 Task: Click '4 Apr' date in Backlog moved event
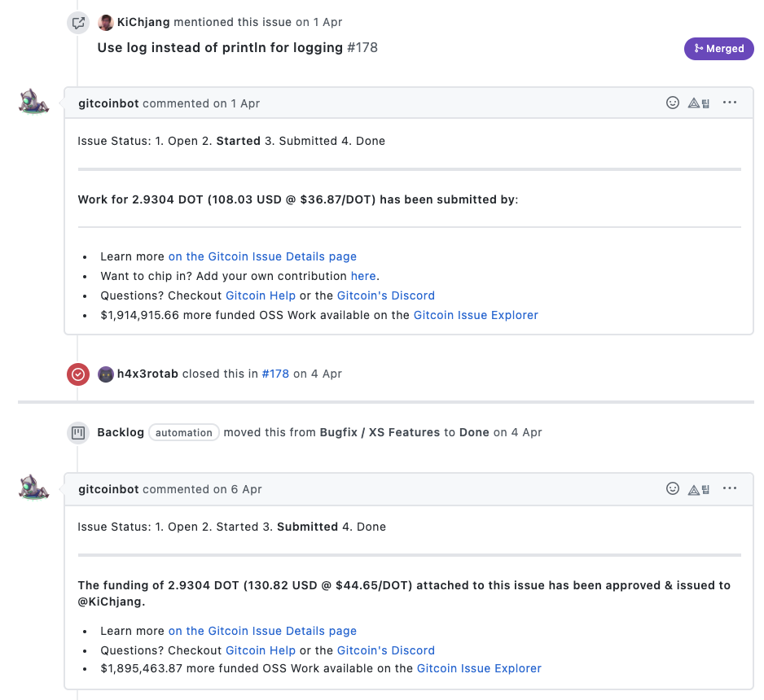tap(526, 432)
